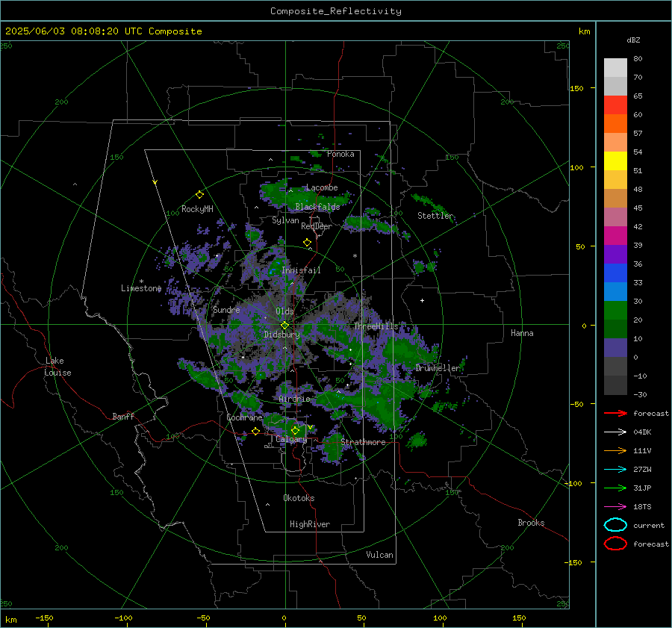Click the Brooks city label

tap(531, 523)
